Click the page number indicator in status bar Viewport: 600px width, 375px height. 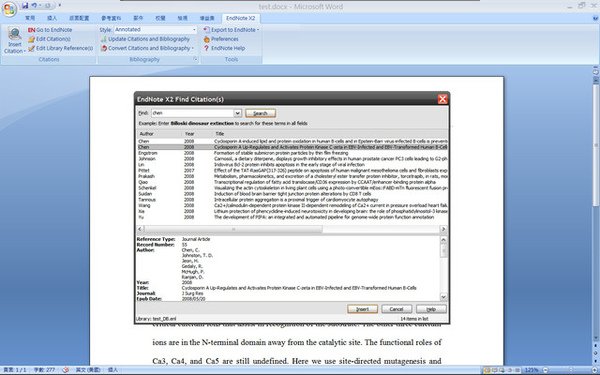point(15,370)
